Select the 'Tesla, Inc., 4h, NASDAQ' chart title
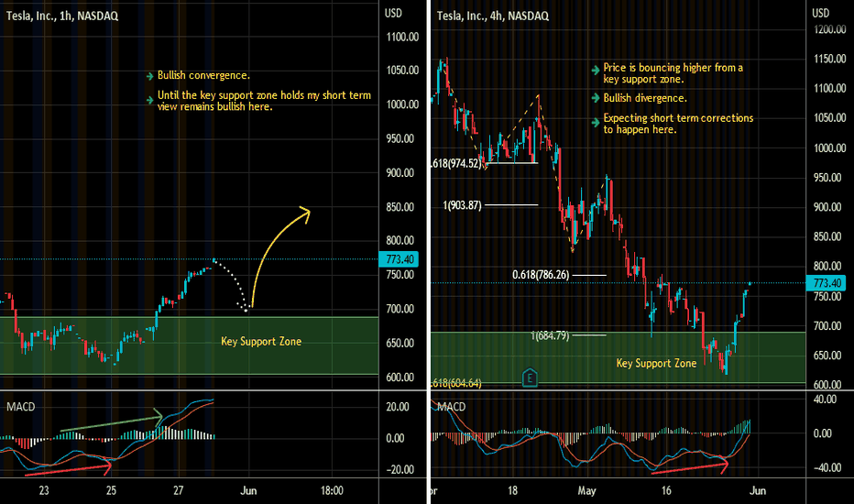 pos(492,16)
